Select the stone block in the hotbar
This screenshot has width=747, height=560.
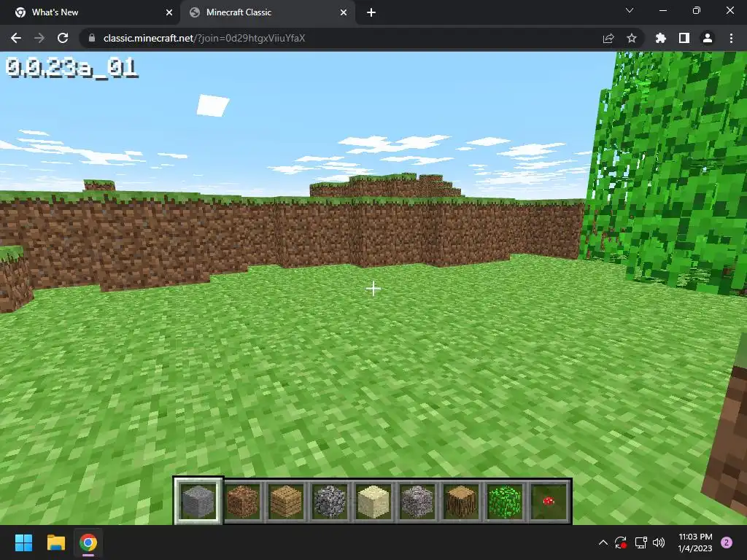coord(198,501)
